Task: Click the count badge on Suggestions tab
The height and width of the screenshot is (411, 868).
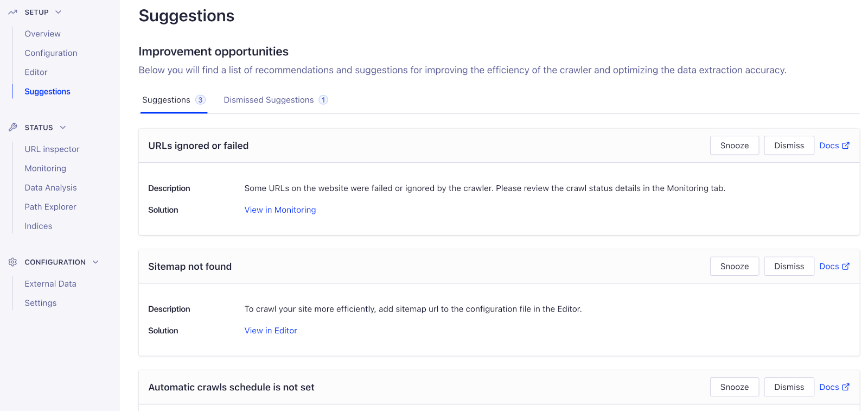Action: (x=200, y=100)
